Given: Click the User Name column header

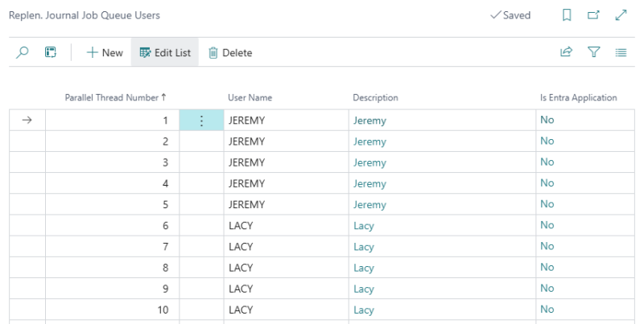Looking at the screenshot, I should tap(250, 98).
